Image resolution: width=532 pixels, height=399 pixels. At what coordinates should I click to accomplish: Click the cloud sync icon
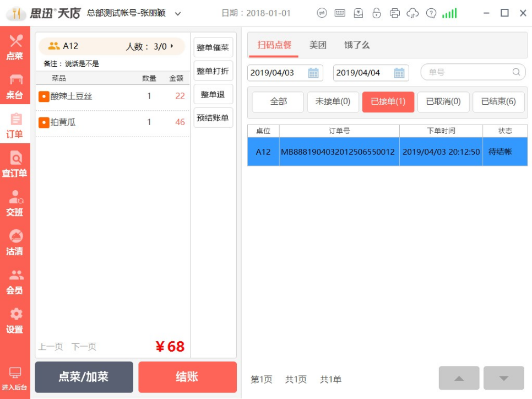pyautogui.click(x=412, y=13)
